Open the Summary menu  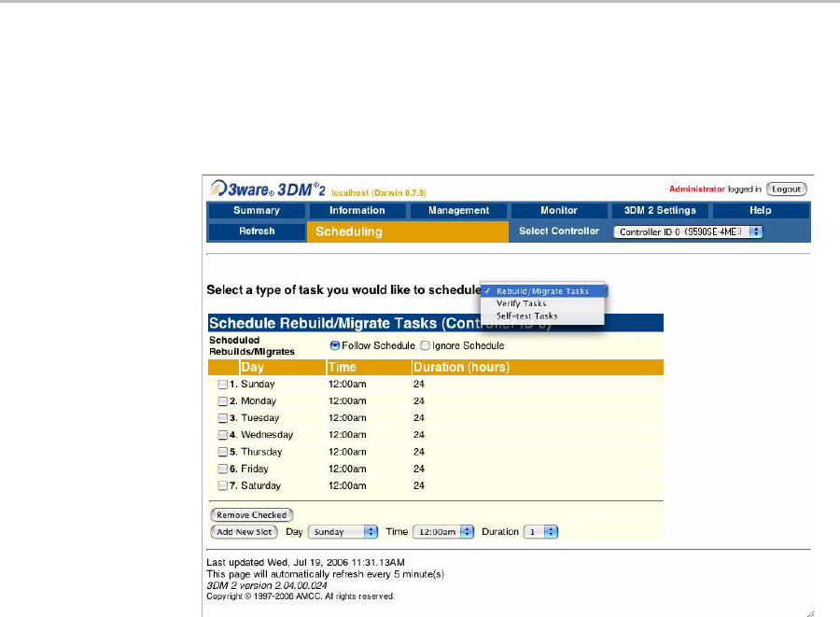tap(256, 210)
